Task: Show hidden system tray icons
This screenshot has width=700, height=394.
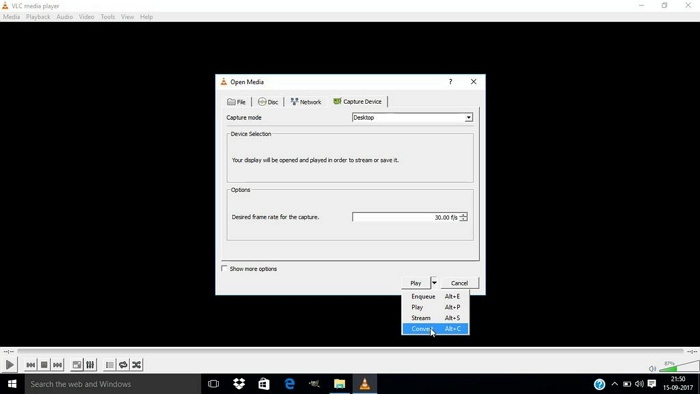Action: [615, 384]
